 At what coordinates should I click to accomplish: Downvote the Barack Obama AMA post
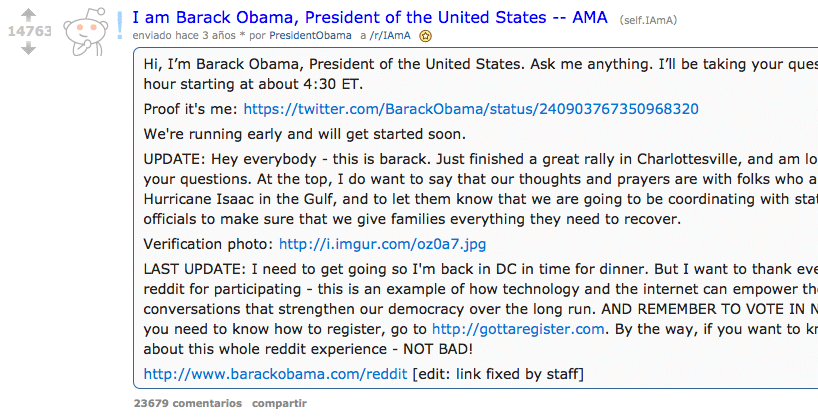(x=29, y=49)
